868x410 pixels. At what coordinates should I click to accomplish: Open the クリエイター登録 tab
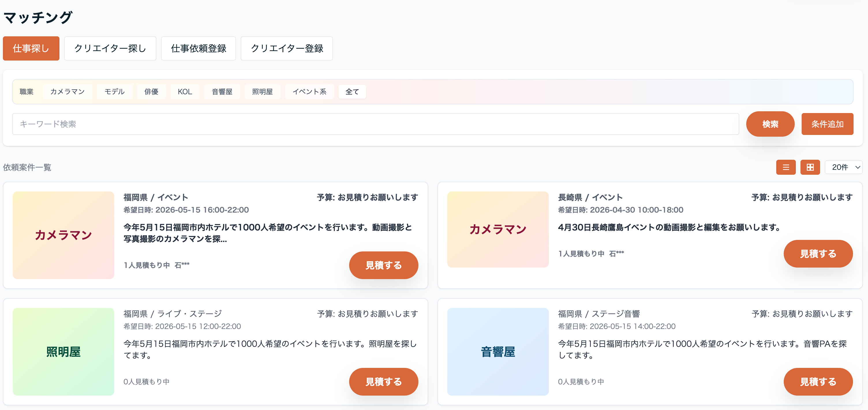point(287,48)
